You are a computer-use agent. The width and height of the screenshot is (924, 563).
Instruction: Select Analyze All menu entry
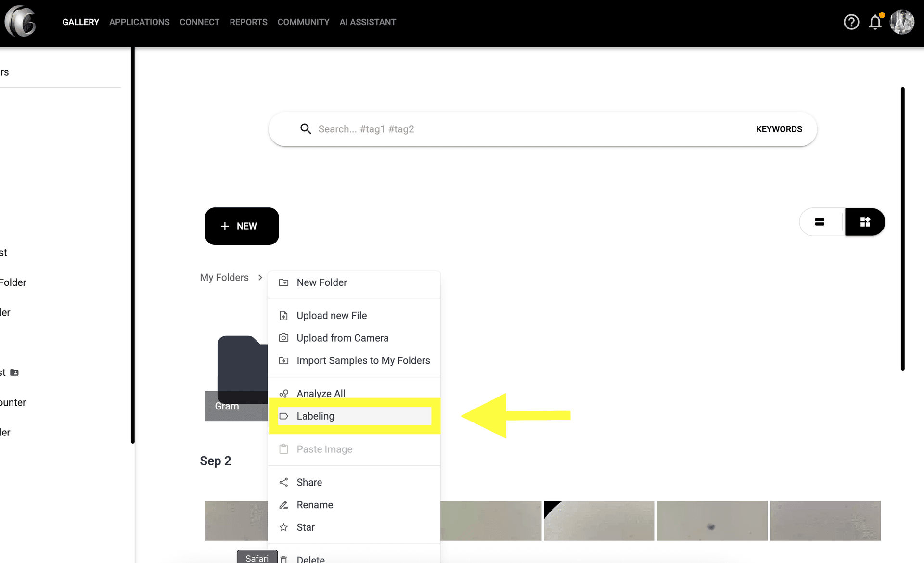(x=321, y=393)
